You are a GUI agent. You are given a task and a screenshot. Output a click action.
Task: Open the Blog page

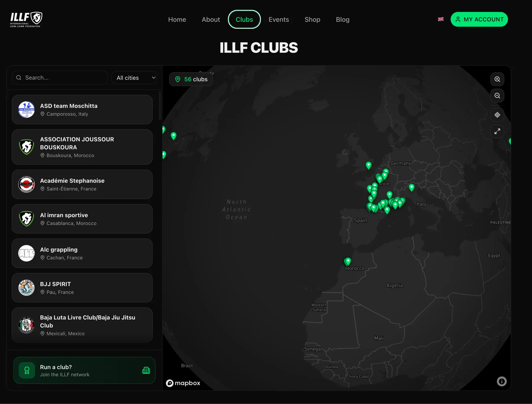pyautogui.click(x=343, y=20)
